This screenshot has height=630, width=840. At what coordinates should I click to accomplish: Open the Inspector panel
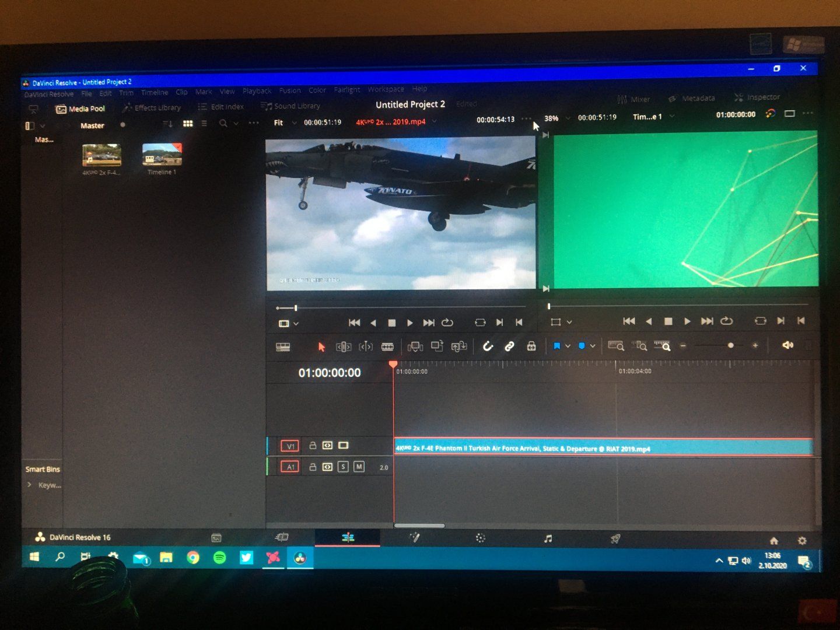point(757,97)
